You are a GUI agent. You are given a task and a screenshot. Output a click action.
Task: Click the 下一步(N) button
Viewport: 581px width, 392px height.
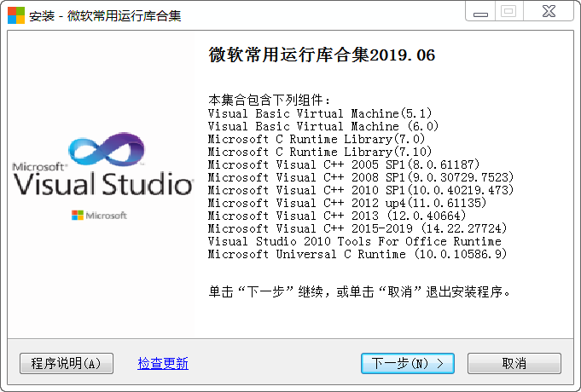coord(408,363)
